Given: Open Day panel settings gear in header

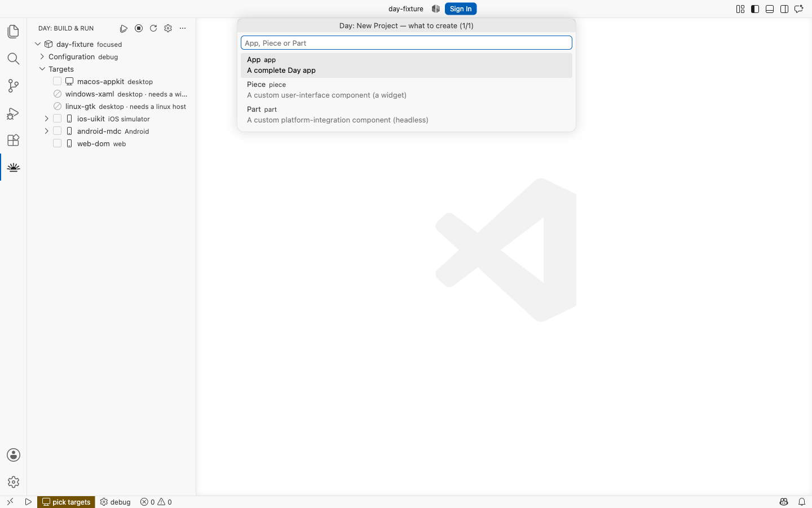Looking at the screenshot, I should [168, 28].
